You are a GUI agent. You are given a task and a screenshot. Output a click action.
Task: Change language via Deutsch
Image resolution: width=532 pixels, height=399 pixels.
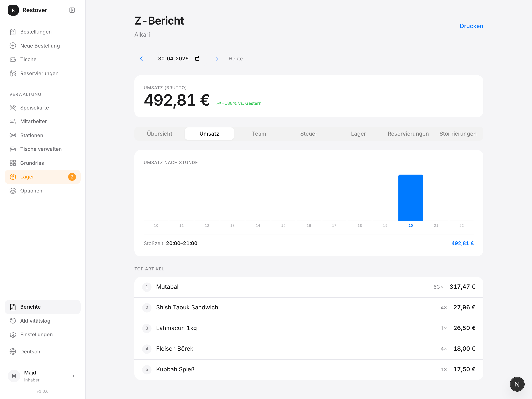(x=43, y=352)
